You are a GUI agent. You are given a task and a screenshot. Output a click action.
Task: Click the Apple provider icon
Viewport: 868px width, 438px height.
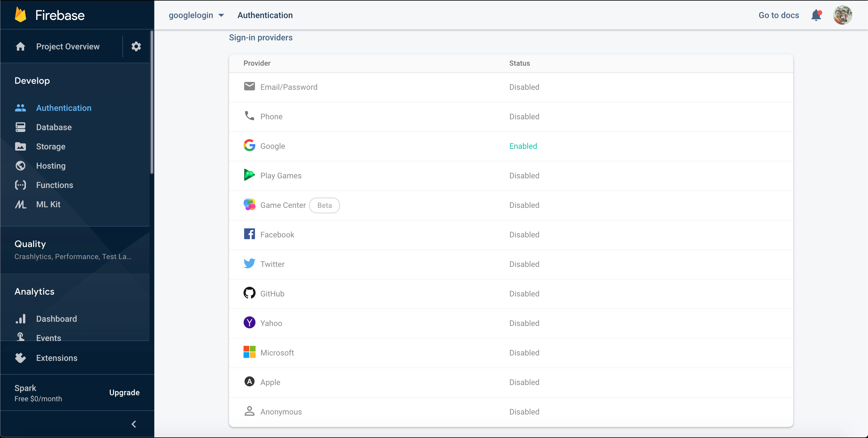(249, 381)
